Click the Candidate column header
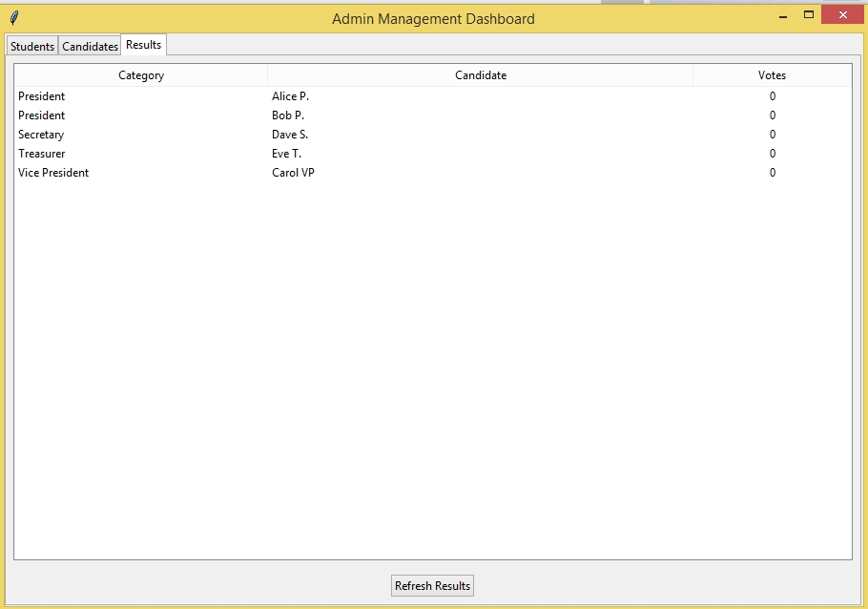 [x=481, y=75]
